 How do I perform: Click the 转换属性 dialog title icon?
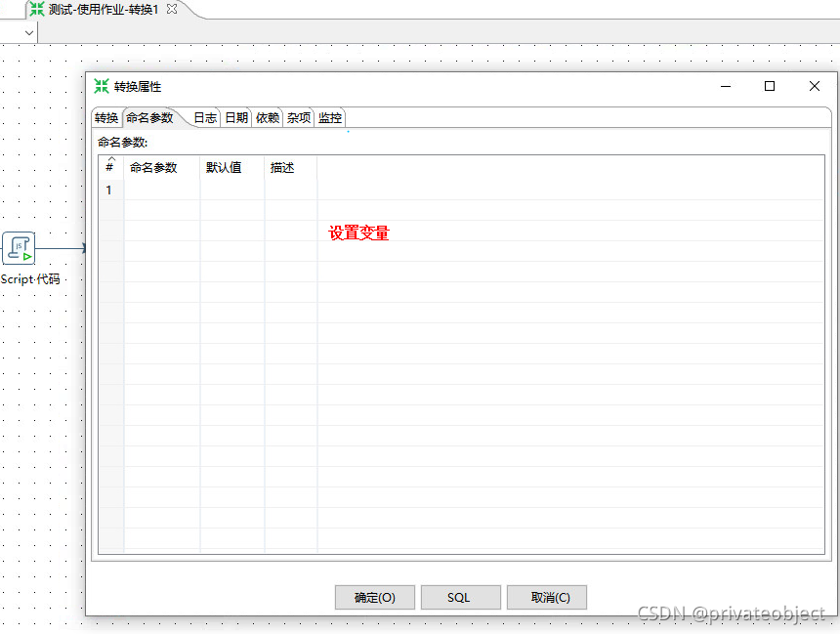(102, 86)
